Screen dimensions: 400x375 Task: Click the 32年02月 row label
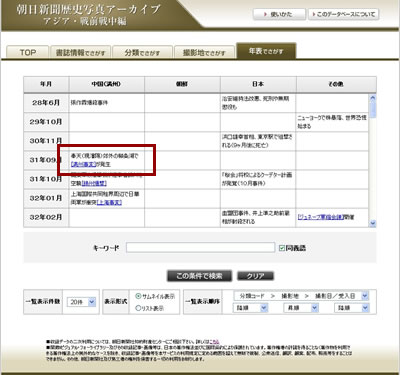click(x=46, y=217)
